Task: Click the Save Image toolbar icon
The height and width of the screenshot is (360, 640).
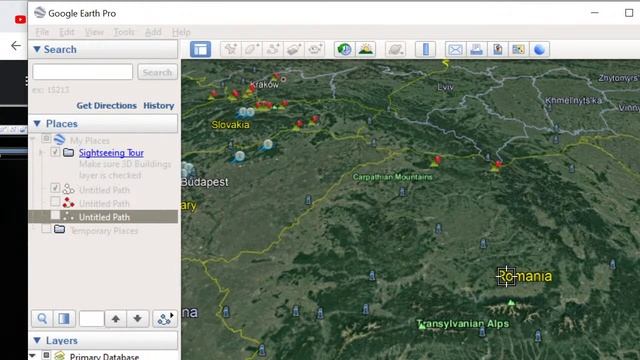Action: point(498,49)
